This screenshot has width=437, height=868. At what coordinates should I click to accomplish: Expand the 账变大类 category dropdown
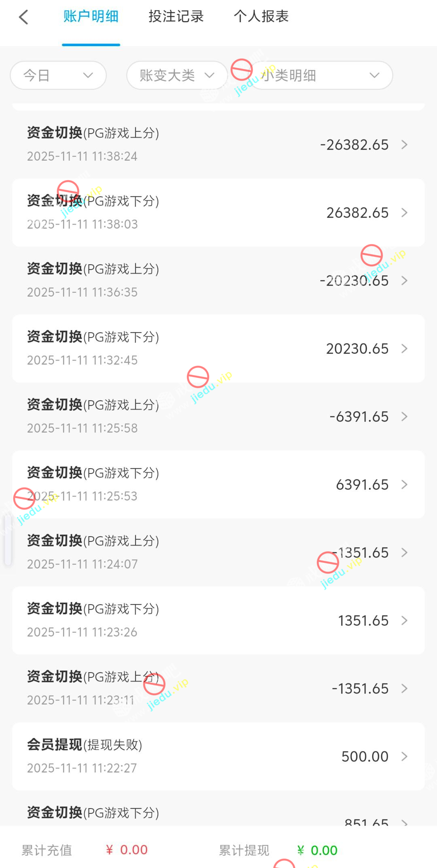coord(177,75)
